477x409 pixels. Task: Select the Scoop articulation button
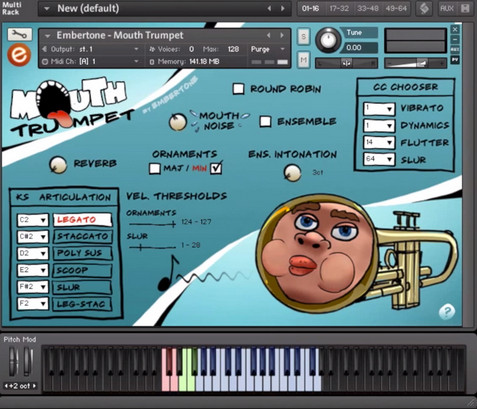pyautogui.click(x=82, y=270)
